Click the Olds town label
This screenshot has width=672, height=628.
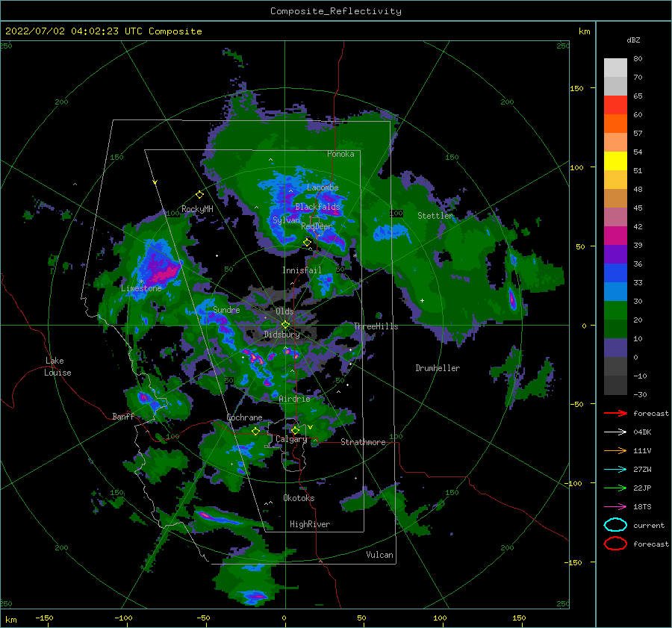pos(284,311)
